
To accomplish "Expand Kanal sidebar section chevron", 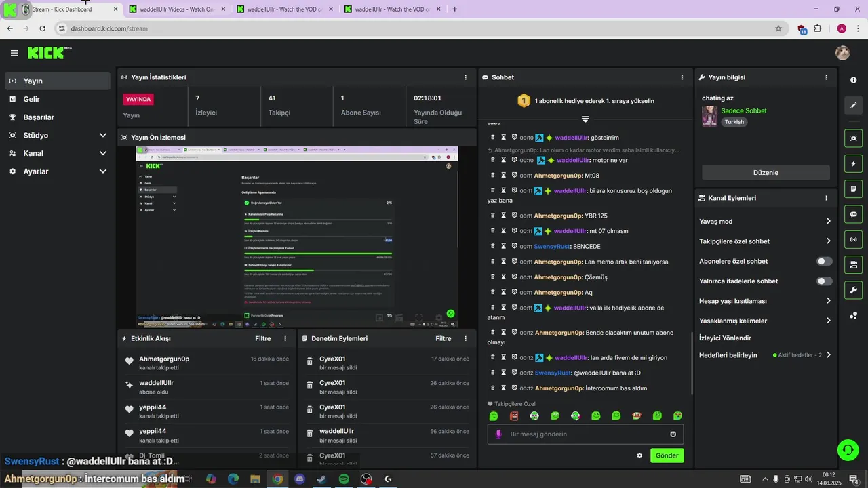I will tap(103, 153).
